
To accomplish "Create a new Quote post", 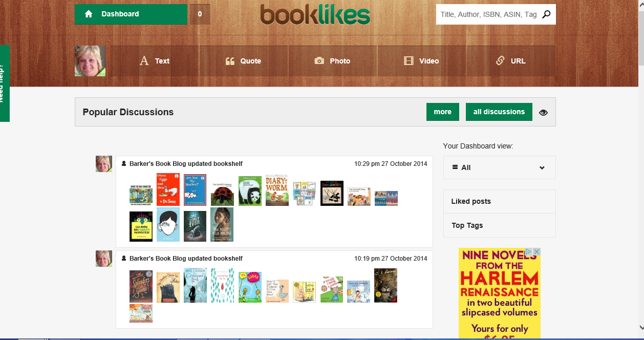I will point(244,60).
